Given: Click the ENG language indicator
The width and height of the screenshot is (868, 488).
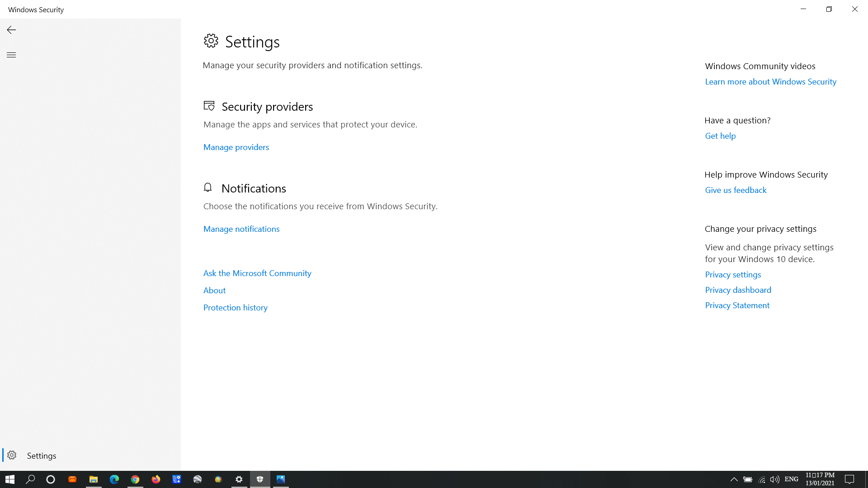Looking at the screenshot, I should pyautogui.click(x=791, y=479).
